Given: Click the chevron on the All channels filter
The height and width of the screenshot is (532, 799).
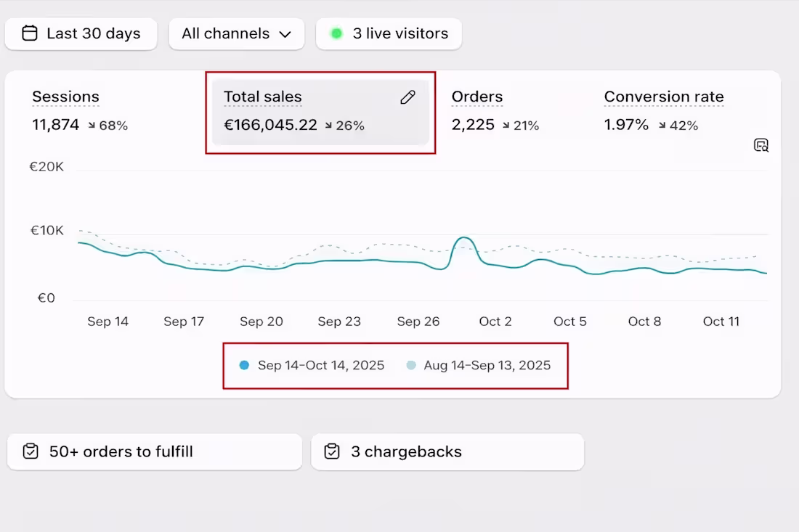Looking at the screenshot, I should tap(285, 34).
